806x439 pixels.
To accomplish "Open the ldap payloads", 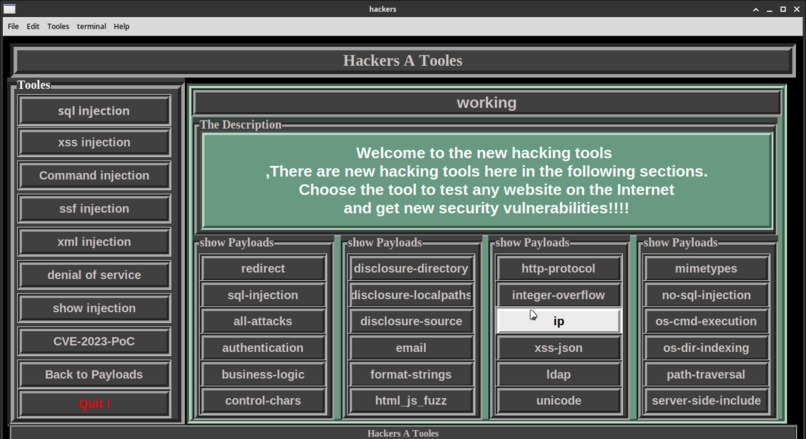I will (559, 374).
